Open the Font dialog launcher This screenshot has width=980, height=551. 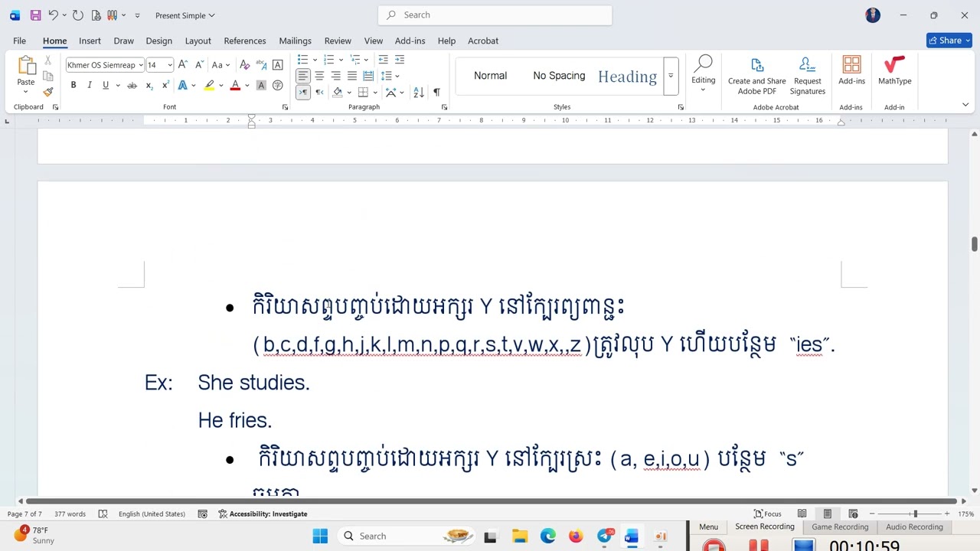click(285, 107)
